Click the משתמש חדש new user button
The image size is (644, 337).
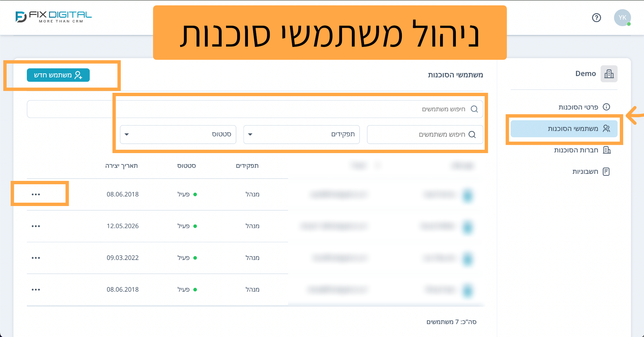[x=58, y=75]
